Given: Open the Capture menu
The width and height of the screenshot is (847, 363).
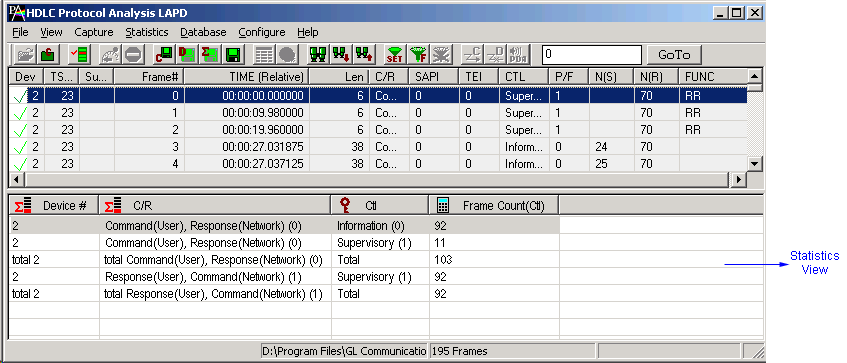Looking at the screenshot, I should coord(94,32).
